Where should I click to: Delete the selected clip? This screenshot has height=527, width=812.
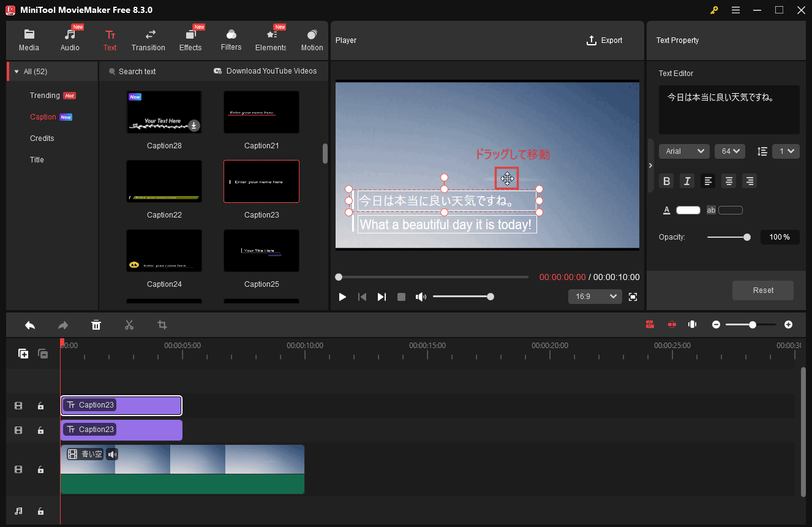pos(96,325)
